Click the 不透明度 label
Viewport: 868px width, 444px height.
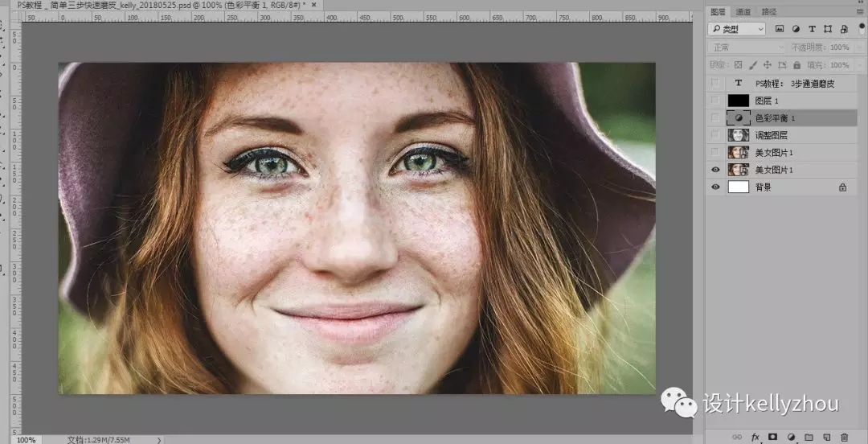coord(809,47)
